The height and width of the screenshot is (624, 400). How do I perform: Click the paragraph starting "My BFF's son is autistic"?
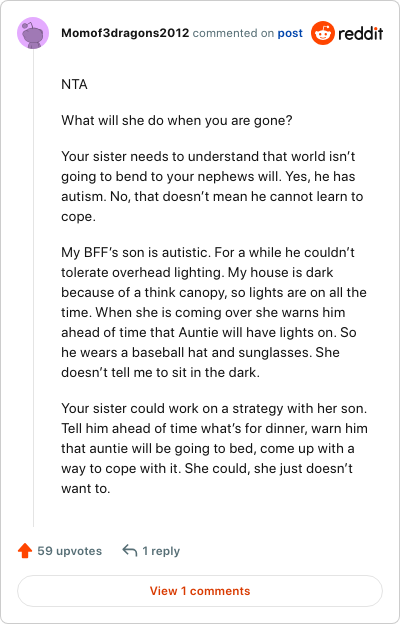point(214,312)
